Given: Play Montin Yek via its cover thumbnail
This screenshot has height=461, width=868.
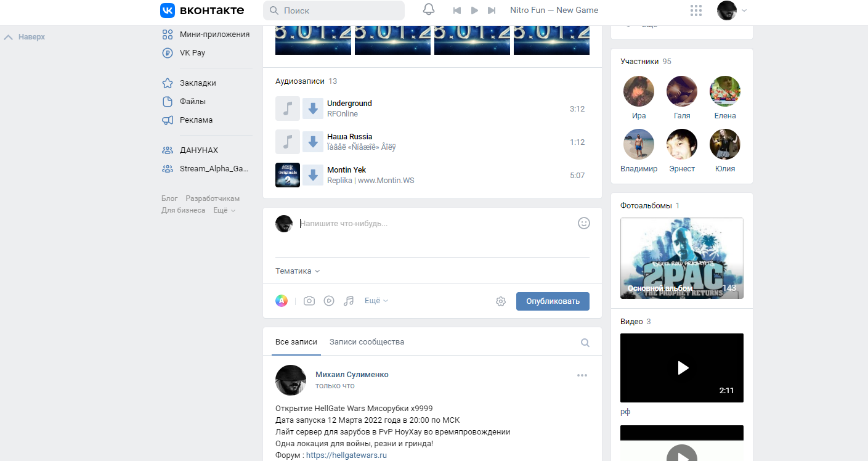Looking at the screenshot, I should click(x=288, y=175).
